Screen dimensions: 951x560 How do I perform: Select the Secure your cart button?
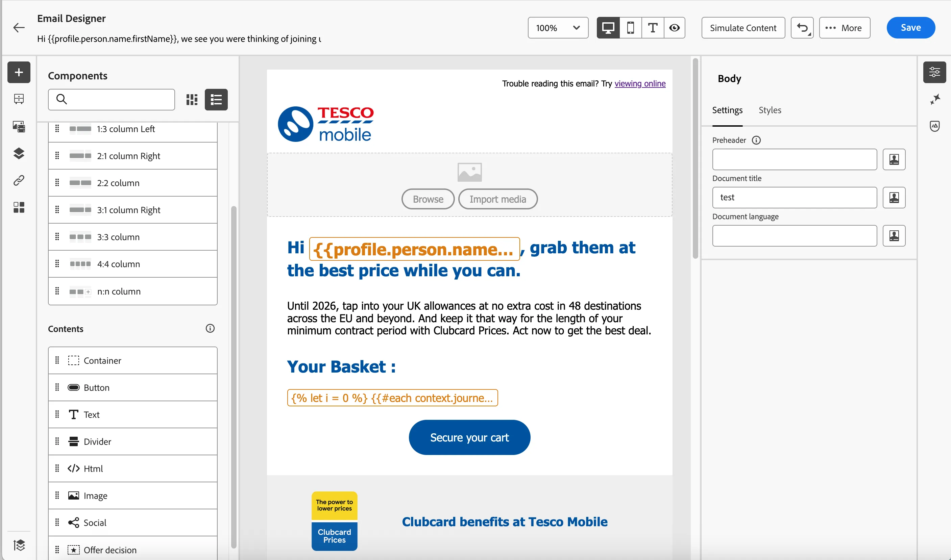click(469, 437)
